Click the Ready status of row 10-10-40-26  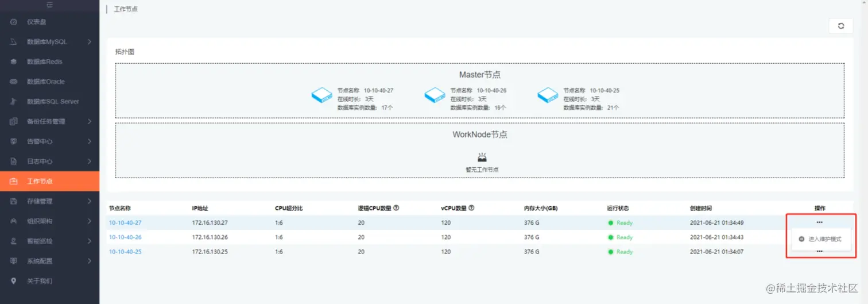coord(621,237)
